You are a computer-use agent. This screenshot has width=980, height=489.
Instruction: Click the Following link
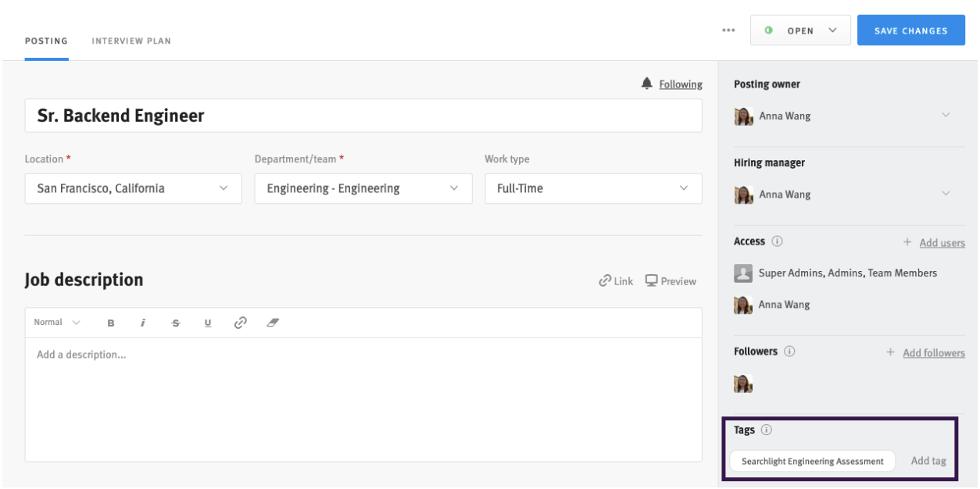tap(681, 84)
